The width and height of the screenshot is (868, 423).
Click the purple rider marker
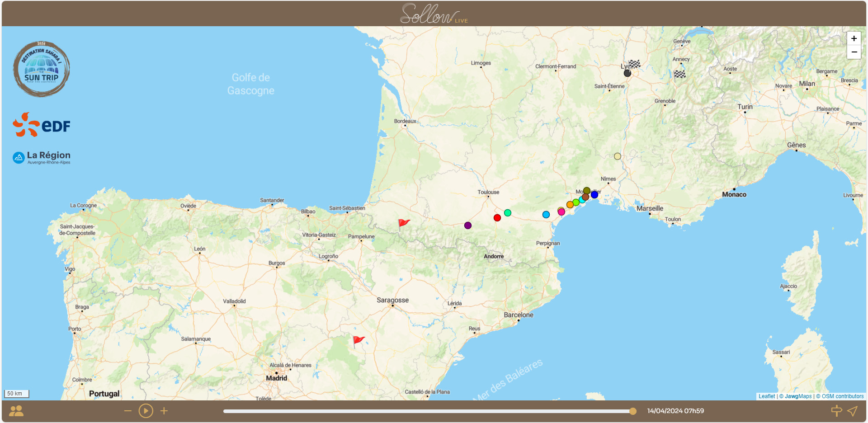(468, 226)
